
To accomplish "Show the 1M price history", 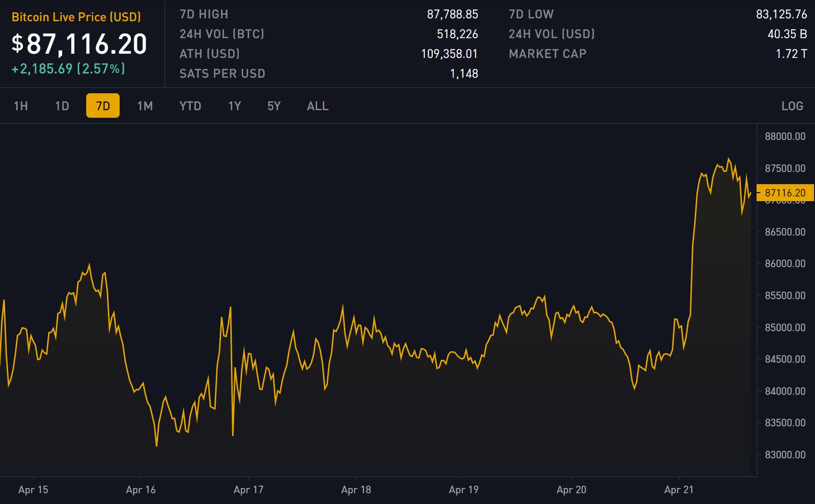I will pyautogui.click(x=145, y=106).
